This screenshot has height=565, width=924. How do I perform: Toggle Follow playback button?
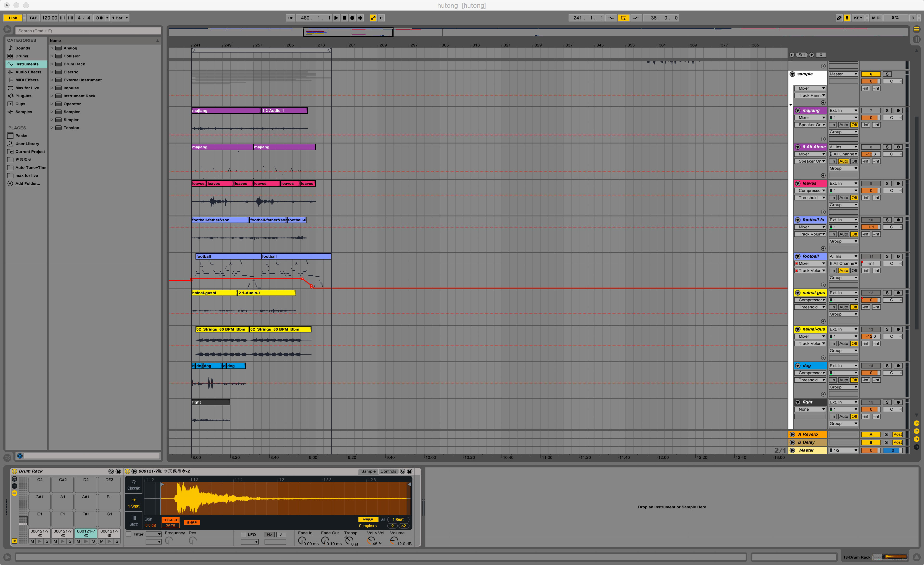tap(291, 18)
